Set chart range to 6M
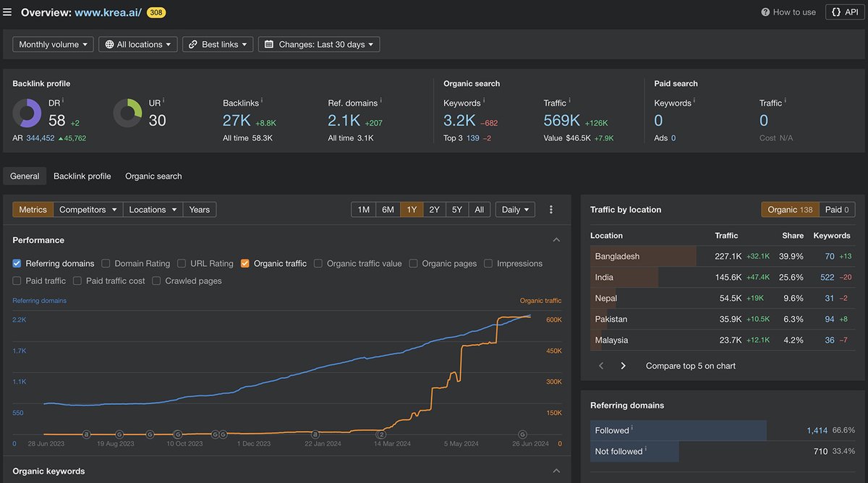Image resolution: width=868 pixels, height=483 pixels. (388, 210)
